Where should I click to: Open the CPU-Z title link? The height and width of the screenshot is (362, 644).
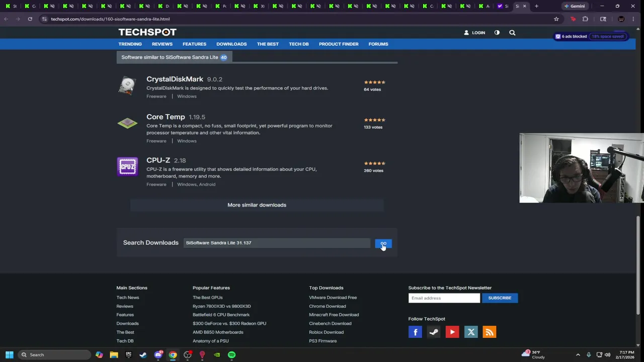[x=158, y=160]
